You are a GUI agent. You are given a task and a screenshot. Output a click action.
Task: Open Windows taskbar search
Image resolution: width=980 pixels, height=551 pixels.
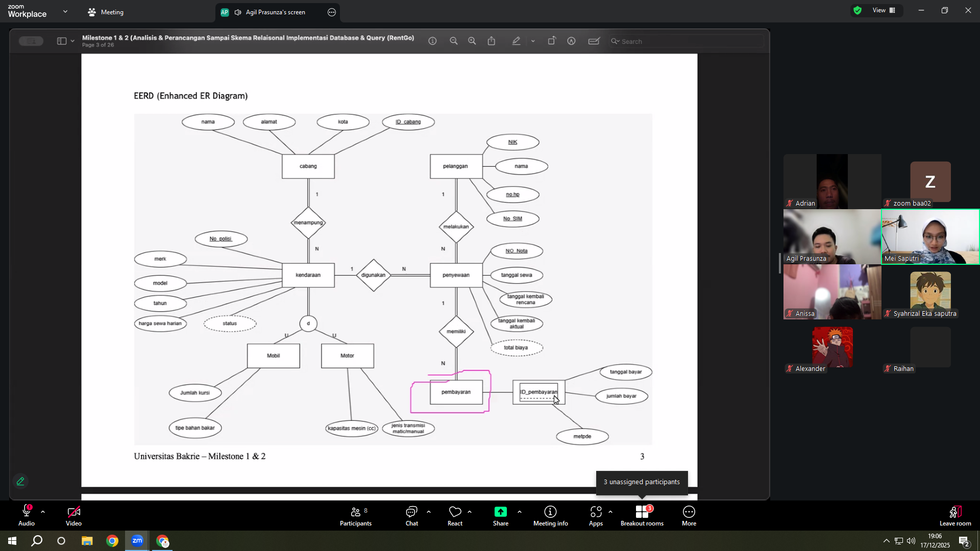37,541
